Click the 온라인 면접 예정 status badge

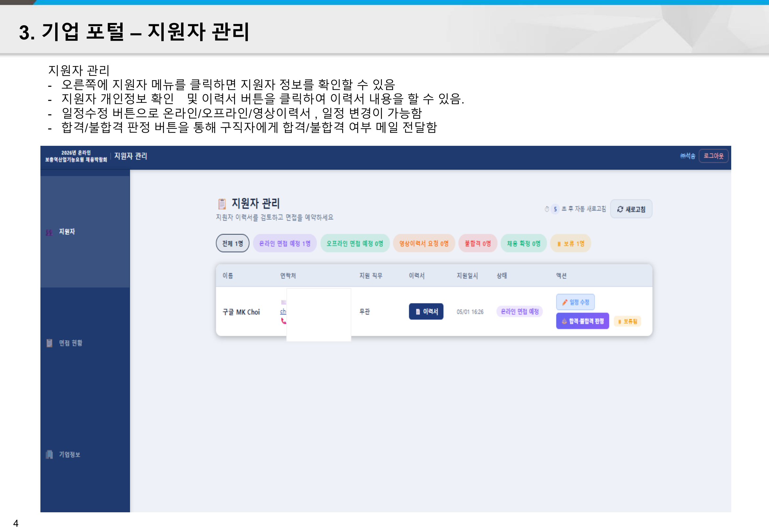pos(520,311)
